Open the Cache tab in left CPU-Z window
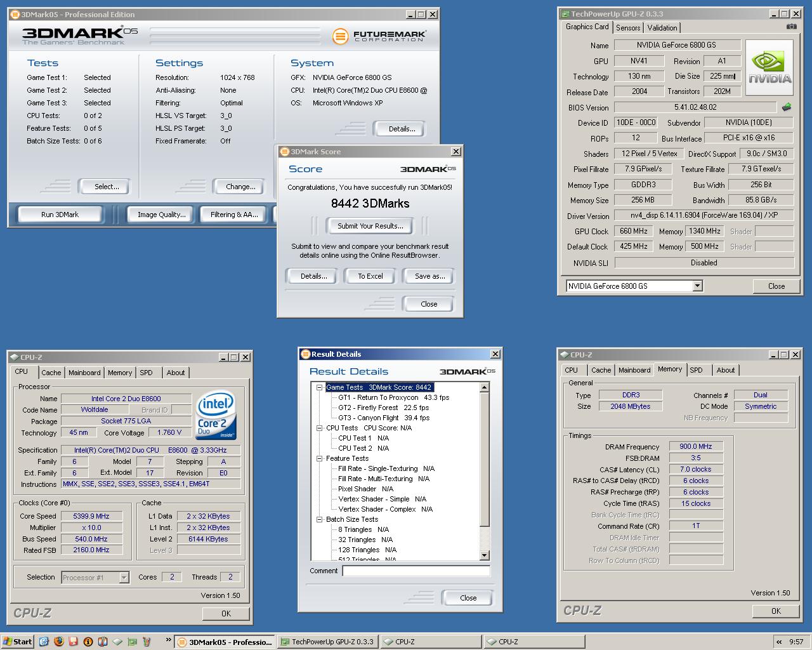The width and height of the screenshot is (812, 650). pyautogui.click(x=51, y=373)
